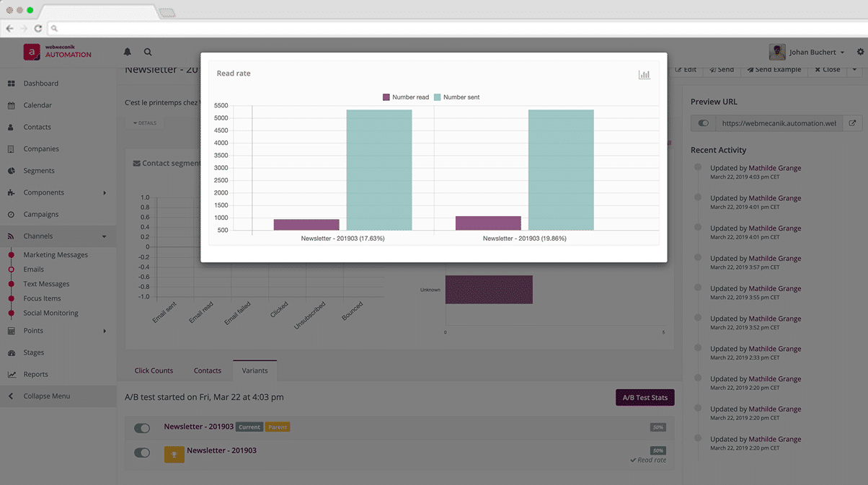The width and height of the screenshot is (868, 485).
Task: Click the search magnifier icon in header
Action: click(x=148, y=52)
